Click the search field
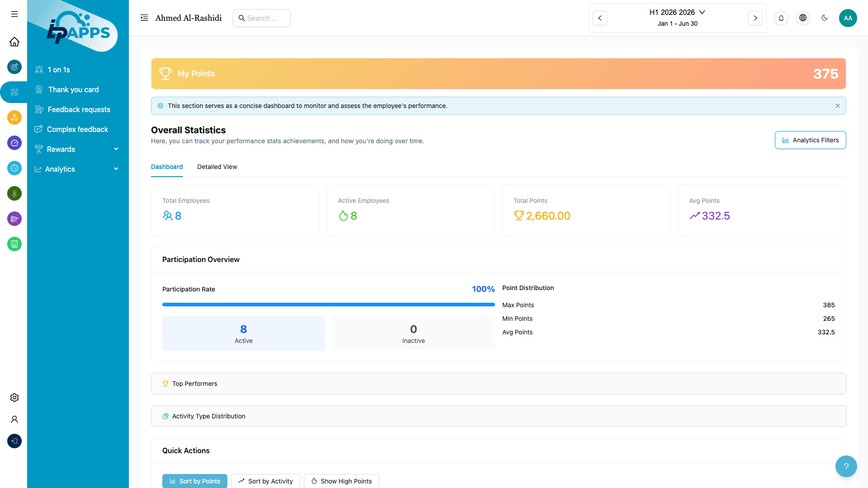 (262, 18)
